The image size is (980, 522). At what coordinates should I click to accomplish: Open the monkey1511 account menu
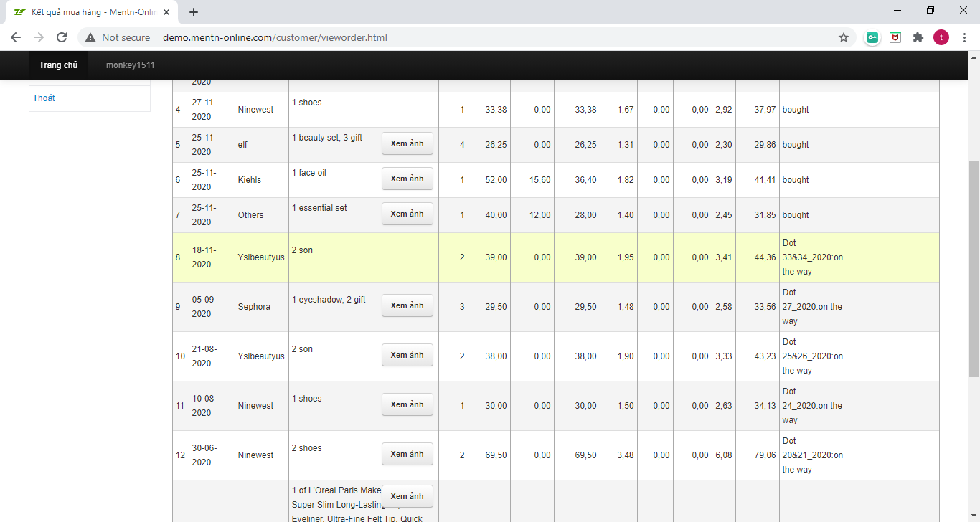130,65
